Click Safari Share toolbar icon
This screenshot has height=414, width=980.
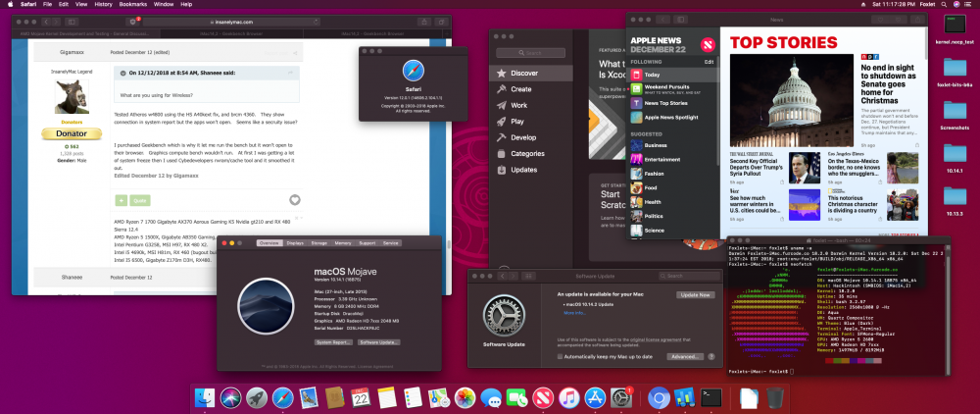click(x=423, y=22)
